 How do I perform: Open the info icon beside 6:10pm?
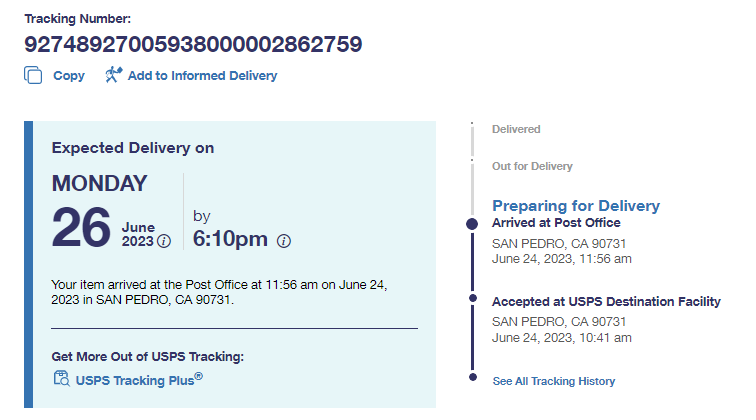point(284,241)
